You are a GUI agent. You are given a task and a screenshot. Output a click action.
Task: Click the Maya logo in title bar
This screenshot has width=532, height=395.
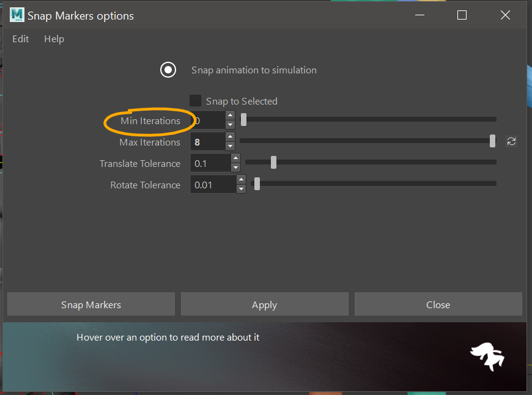pyautogui.click(x=17, y=15)
